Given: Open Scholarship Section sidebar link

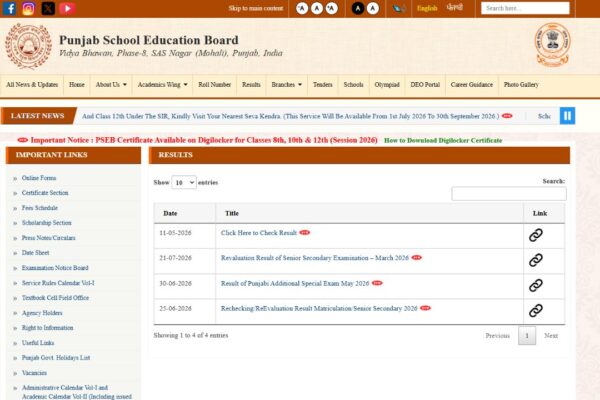Looking at the screenshot, I should coord(47,223).
